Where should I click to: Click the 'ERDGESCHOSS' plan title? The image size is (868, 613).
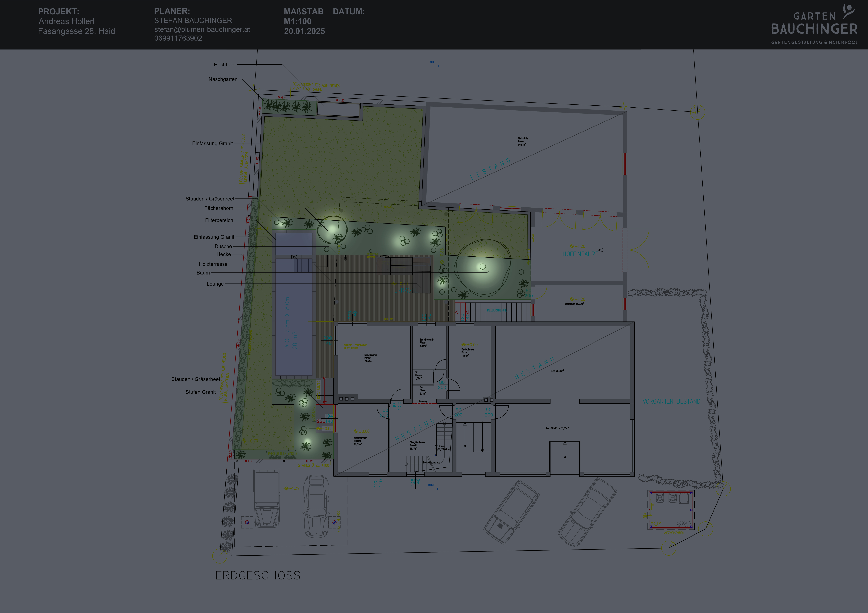pos(258,576)
